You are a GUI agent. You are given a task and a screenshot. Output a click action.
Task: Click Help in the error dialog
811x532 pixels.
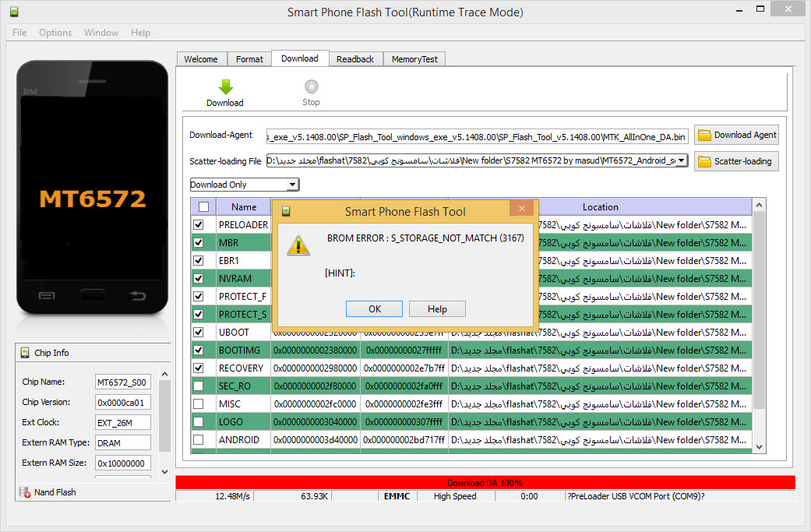pyautogui.click(x=437, y=308)
